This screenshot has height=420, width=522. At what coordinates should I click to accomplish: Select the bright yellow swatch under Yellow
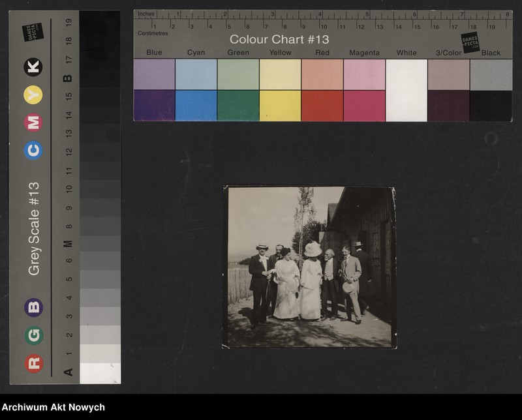[x=280, y=106]
